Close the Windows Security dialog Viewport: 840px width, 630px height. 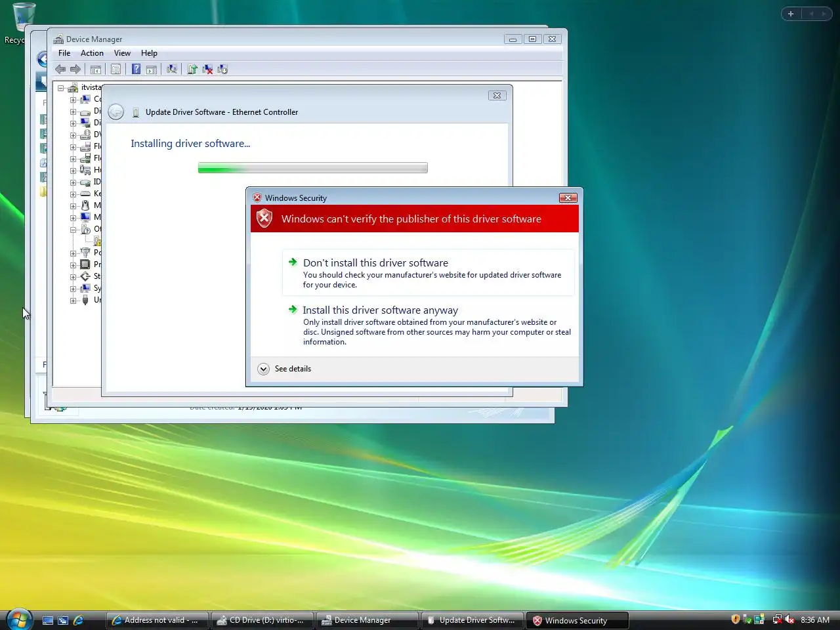coord(568,198)
